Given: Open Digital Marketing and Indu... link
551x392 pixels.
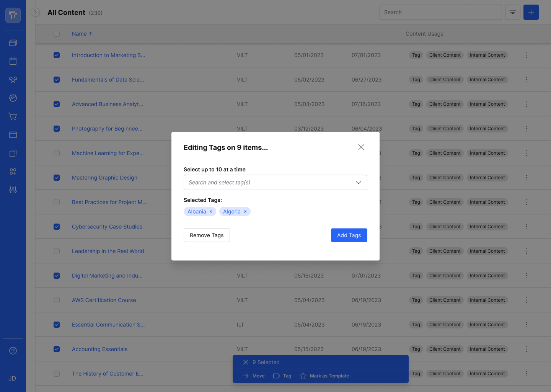Looking at the screenshot, I should point(107,276).
